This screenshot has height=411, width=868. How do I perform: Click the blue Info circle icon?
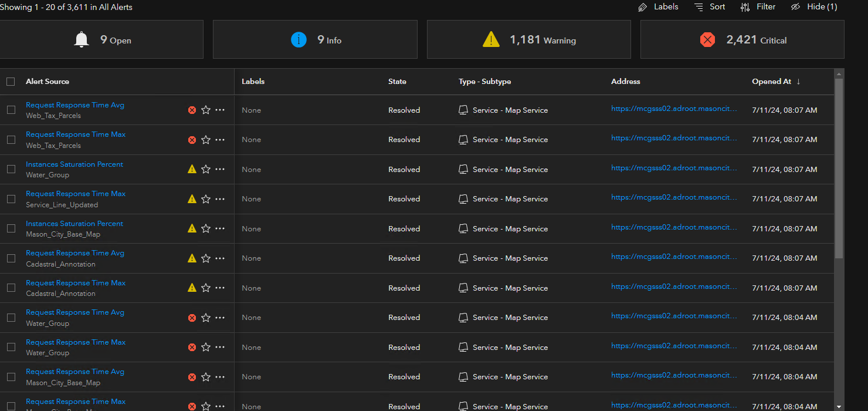pos(299,39)
